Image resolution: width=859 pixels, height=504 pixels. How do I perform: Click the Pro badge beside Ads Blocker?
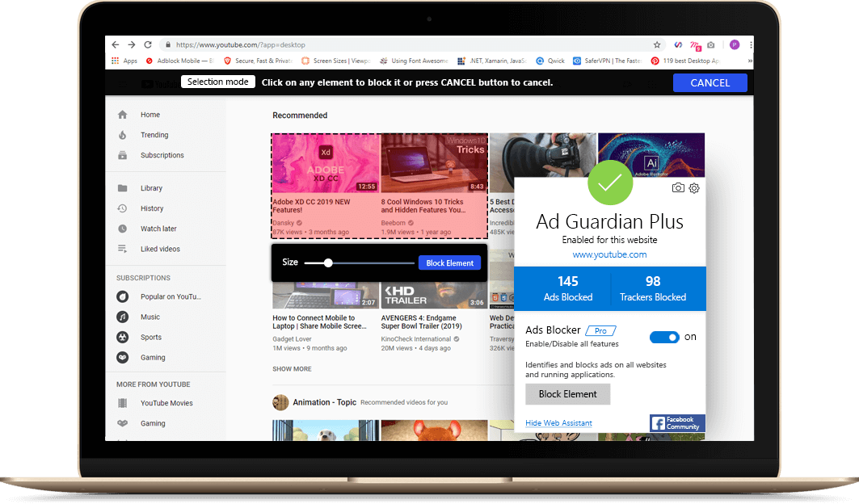[x=601, y=331]
